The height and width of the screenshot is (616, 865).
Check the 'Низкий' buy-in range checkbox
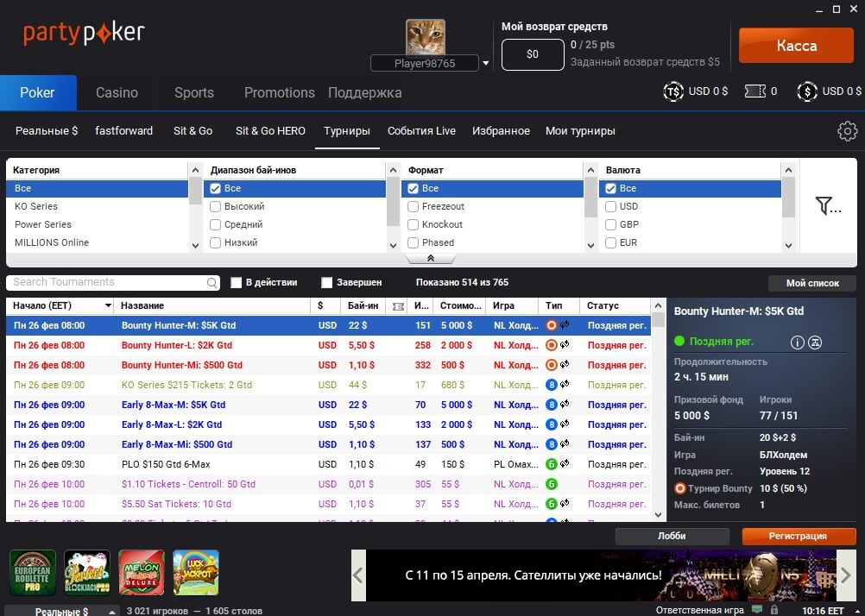pyautogui.click(x=215, y=242)
